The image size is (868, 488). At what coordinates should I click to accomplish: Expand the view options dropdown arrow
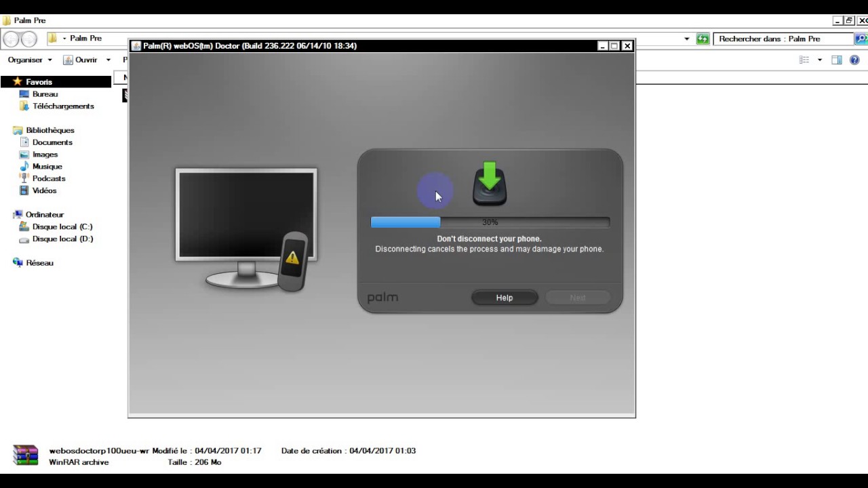tap(819, 60)
